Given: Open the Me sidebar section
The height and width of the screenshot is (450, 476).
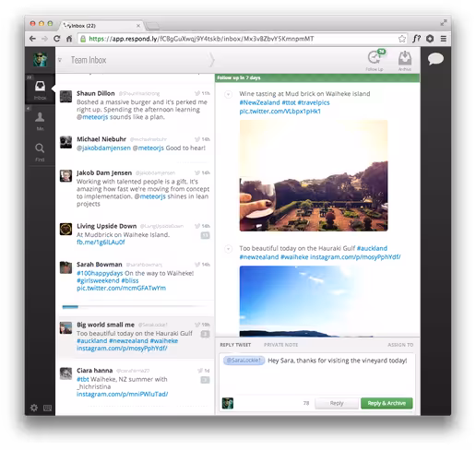Looking at the screenshot, I should (x=40, y=121).
